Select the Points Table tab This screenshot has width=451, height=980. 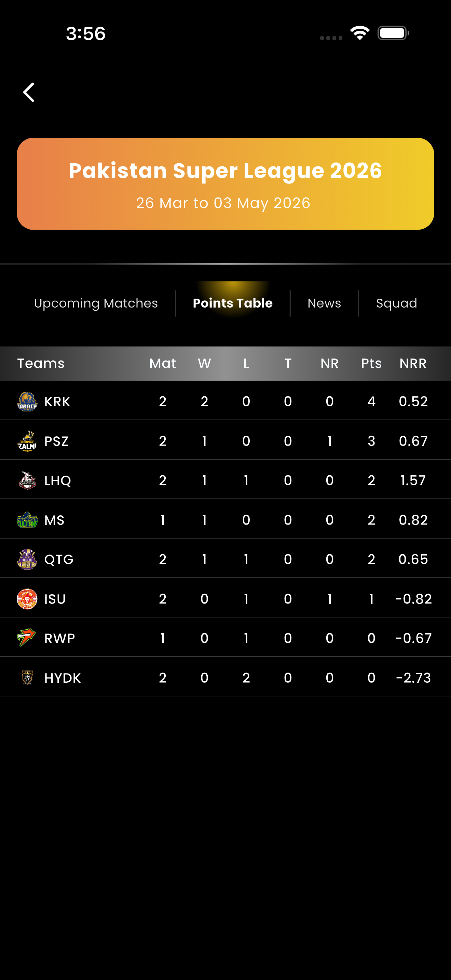coord(233,303)
